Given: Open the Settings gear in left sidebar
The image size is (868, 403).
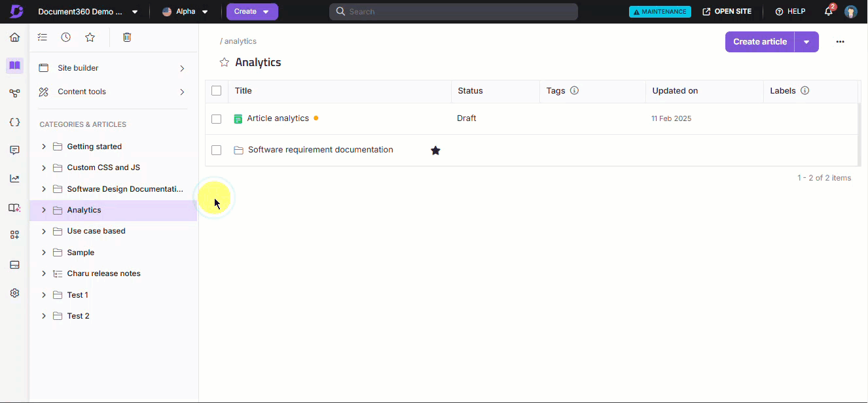Looking at the screenshot, I should 14,293.
